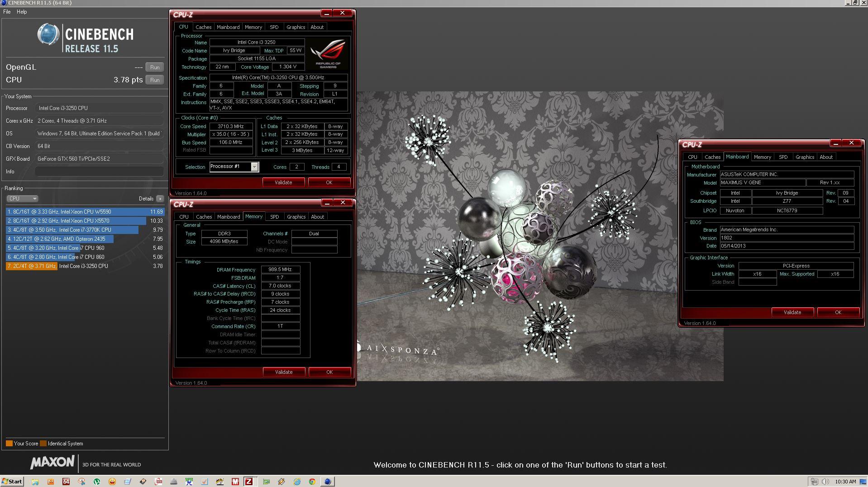Click OK in the Mainboard window
Screen dimensions: 868x487
click(x=838, y=312)
